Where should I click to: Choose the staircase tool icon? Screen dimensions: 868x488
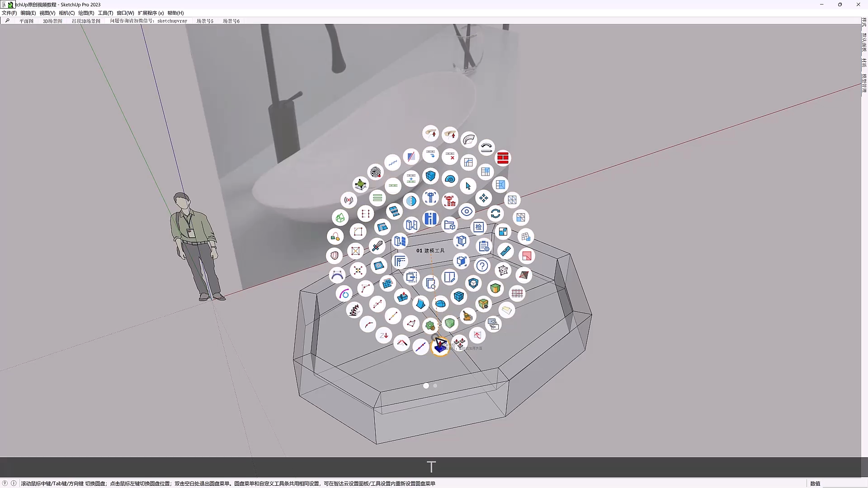pyautogui.click(x=392, y=162)
